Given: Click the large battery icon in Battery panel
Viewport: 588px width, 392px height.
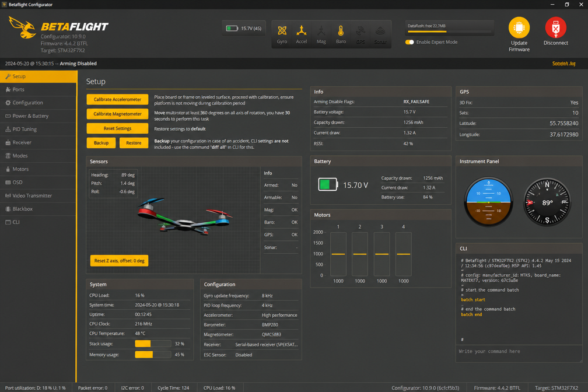Looking at the screenshot, I should click(328, 184).
